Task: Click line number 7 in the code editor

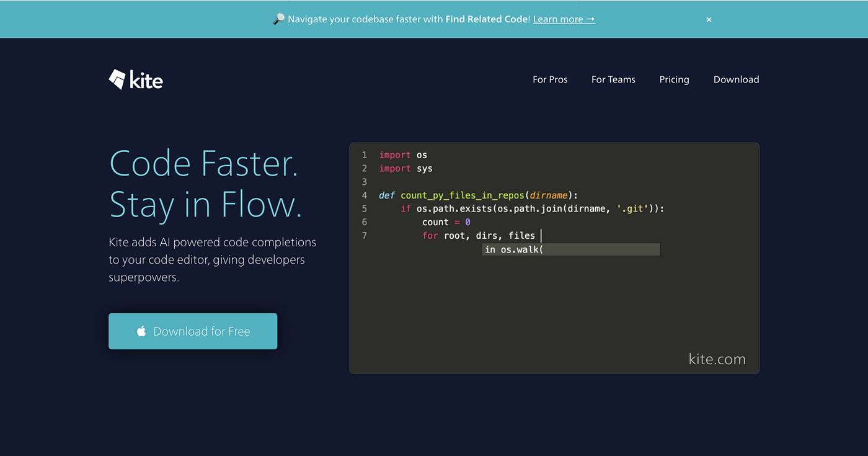Action: [x=364, y=235]
